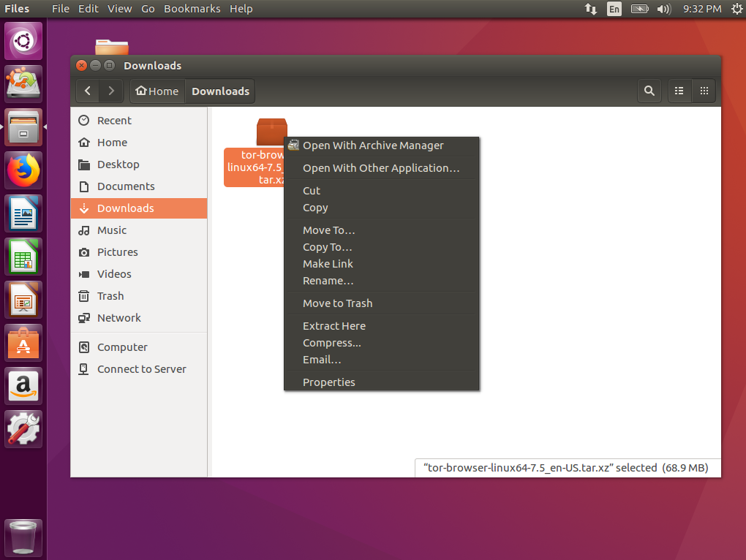Switch to icon grid view
The width and height of the screenshot is (746, 560).
[x=704, y=91]
